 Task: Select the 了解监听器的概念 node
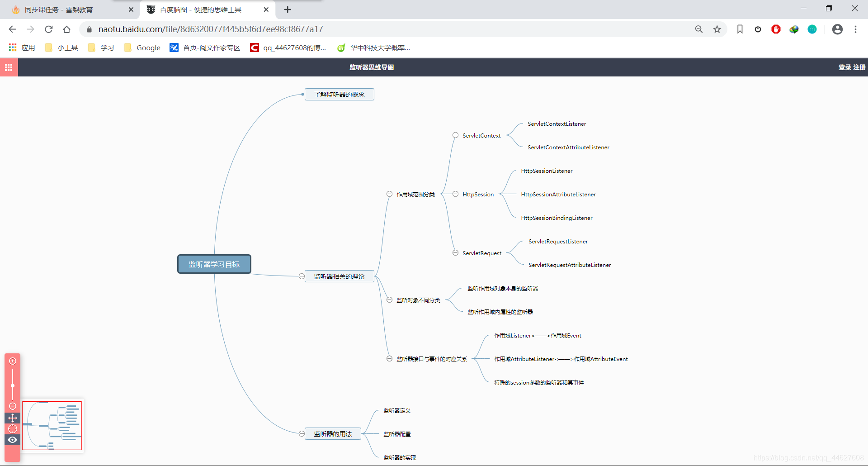tap(340, 95)
